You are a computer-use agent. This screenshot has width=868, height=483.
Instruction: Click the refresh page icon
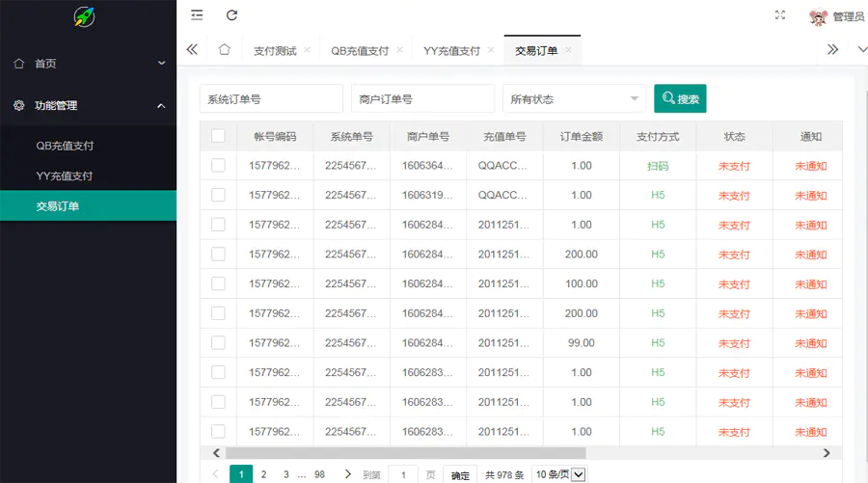tap(231, 15)
